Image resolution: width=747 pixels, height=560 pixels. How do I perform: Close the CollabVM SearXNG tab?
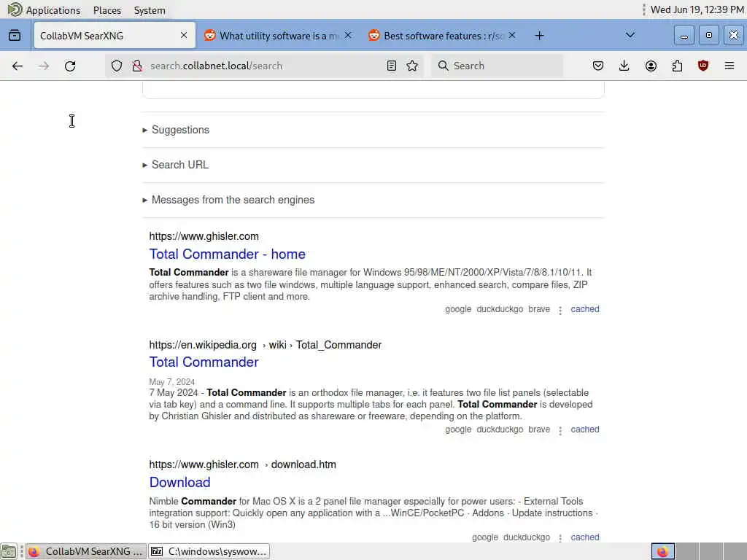coord(184,35)
